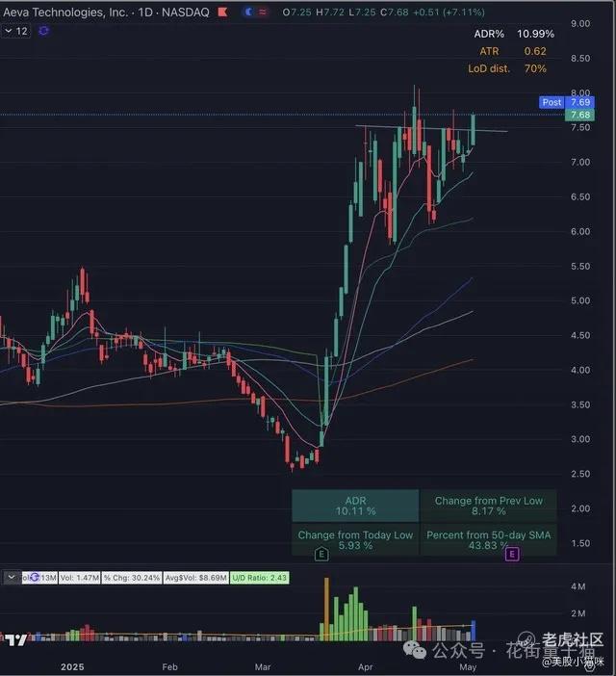Click the ADR 10.11 % table cell
This screenshot has width=616, height=676.
click(355, 506)
